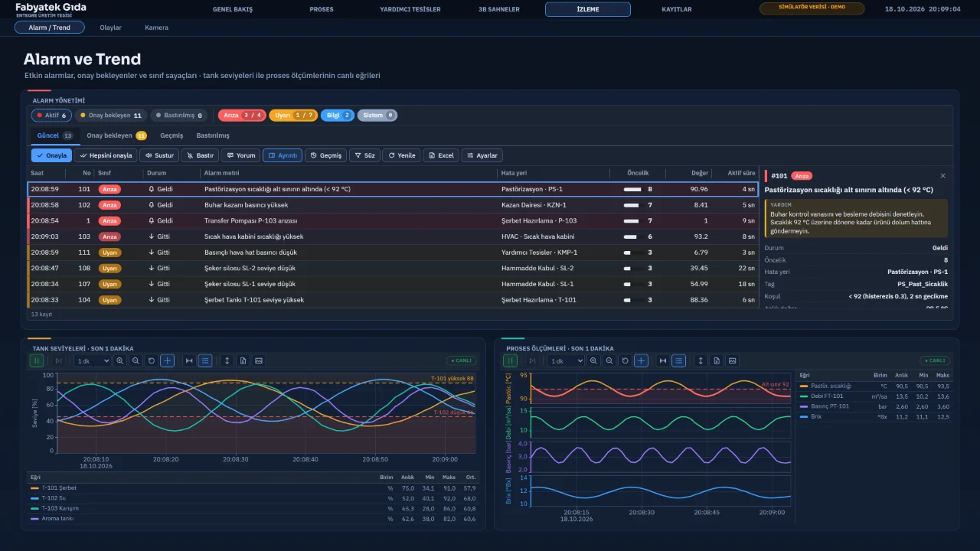Image resolution: width=980 pixels, height=551 pixels.
Task: Acknowledge the selected alarm with Onayla
Action: [x=52, y=155]
